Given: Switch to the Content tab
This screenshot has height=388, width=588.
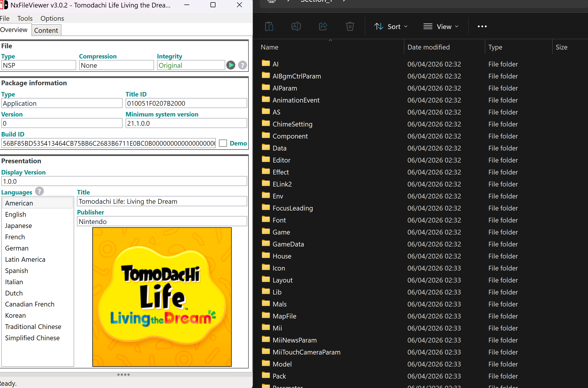Looking at the screenshot, I should pyautogui.click(x=46, y=30).
